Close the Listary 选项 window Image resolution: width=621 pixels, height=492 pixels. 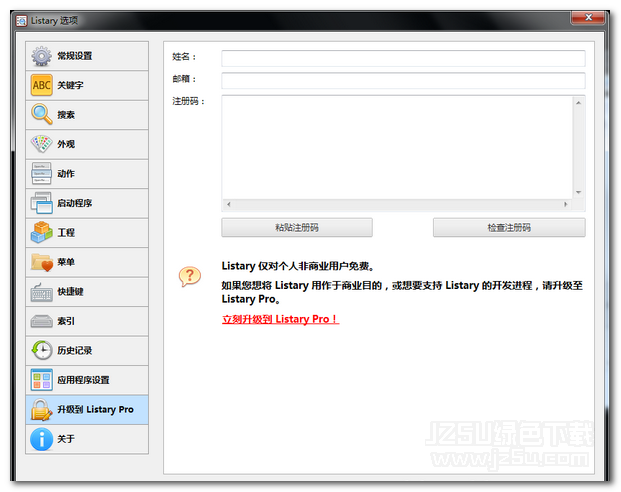(x=588, y=17)
